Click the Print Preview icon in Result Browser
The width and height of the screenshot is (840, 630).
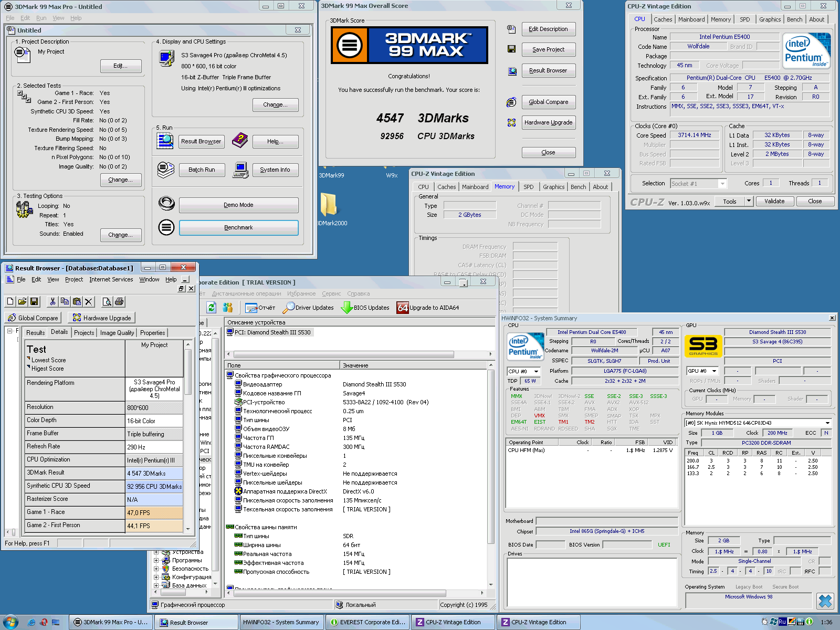click(x=107, y=301)
